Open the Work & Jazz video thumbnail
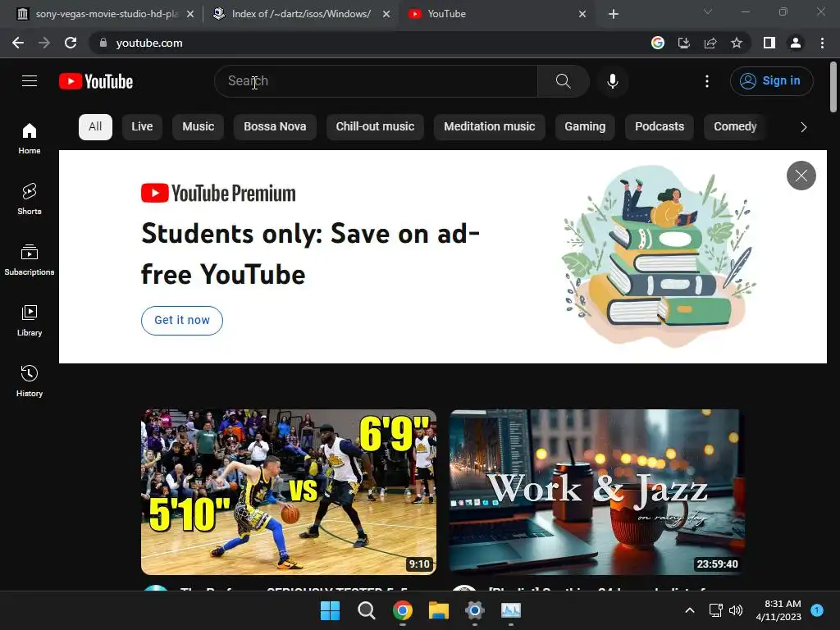The width and height of the screenshot is (840, 630). click(x=597, y=492)
